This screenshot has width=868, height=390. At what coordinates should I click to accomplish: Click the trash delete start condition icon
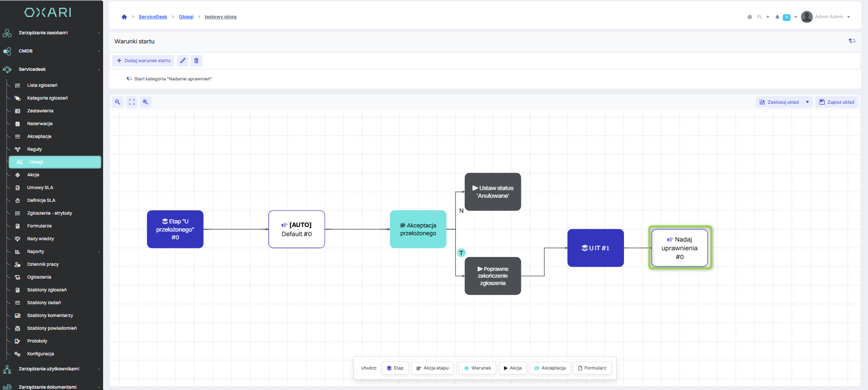197,60
